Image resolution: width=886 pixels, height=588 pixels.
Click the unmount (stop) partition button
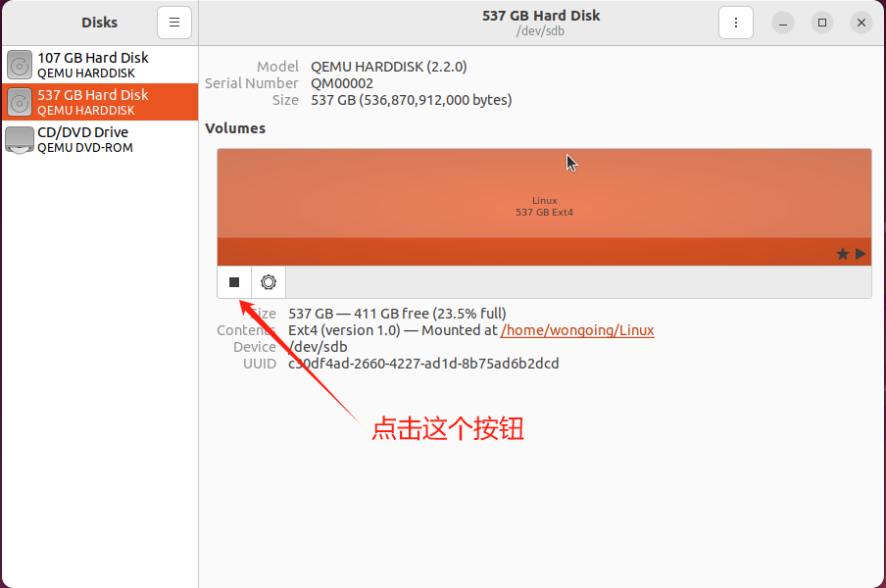(234, 282)
